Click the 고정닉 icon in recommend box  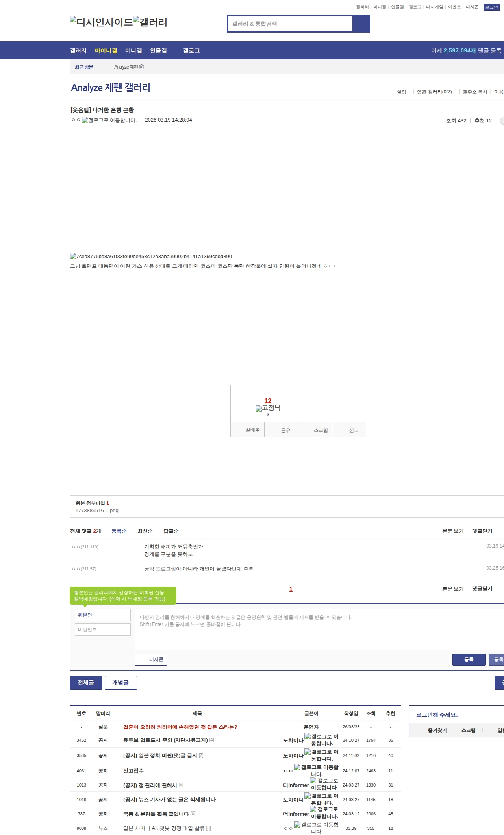pos(268,408)
